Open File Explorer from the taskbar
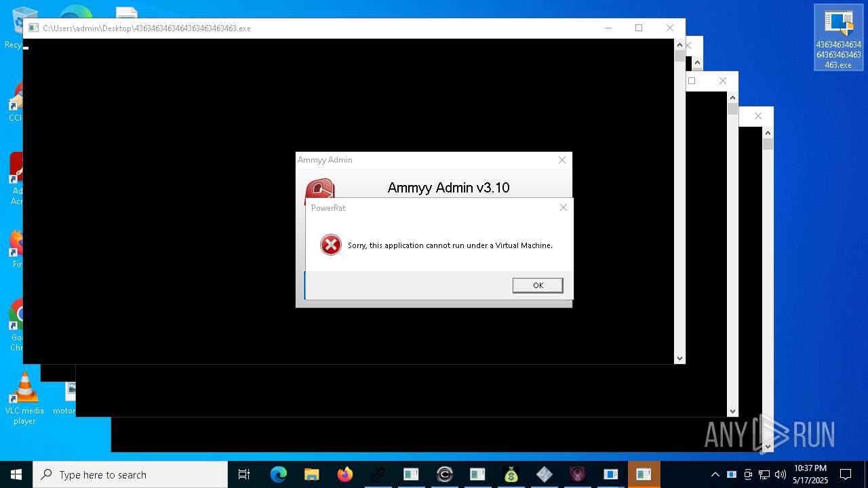Viewport: 868px width, 488px height. click(312, 474)
